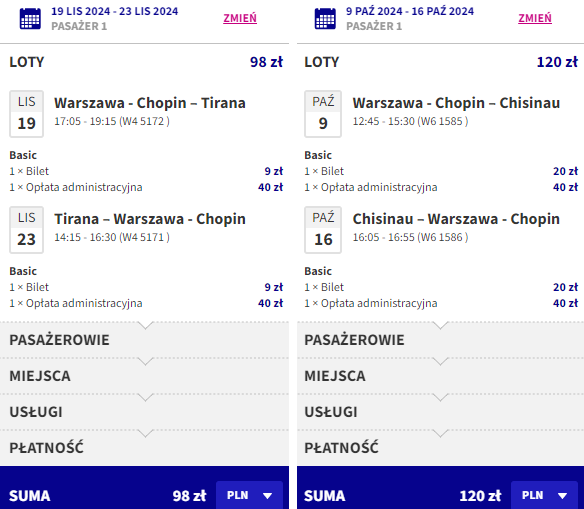
Task: Click the calendar icon for 9 PAŹ dates
Action: tap(325, 18)
